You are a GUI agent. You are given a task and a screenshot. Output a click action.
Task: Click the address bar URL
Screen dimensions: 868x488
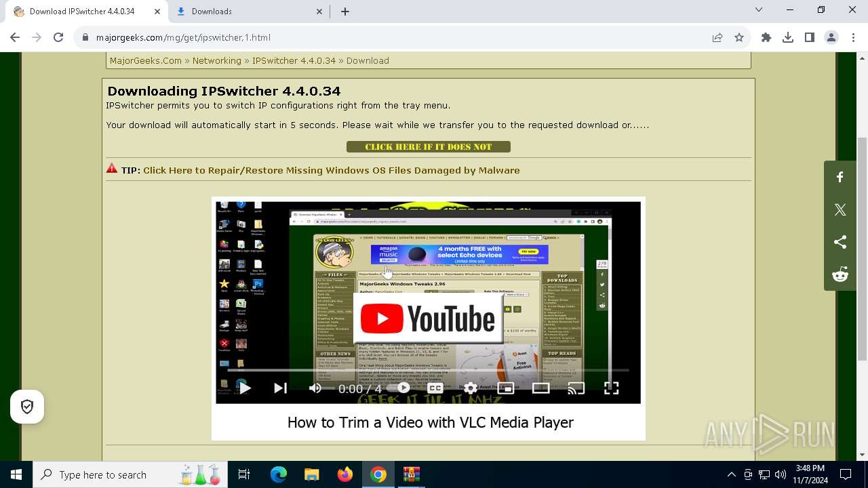coord(183,38)
